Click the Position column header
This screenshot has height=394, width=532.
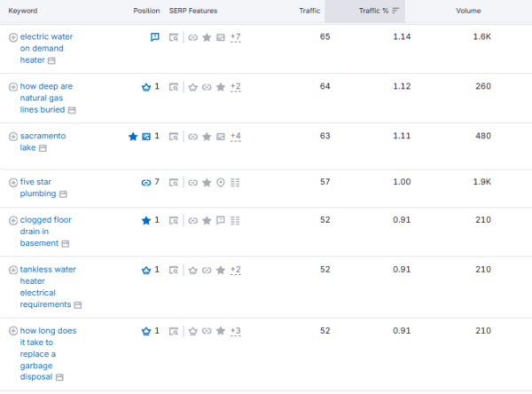tap(146, 11)
